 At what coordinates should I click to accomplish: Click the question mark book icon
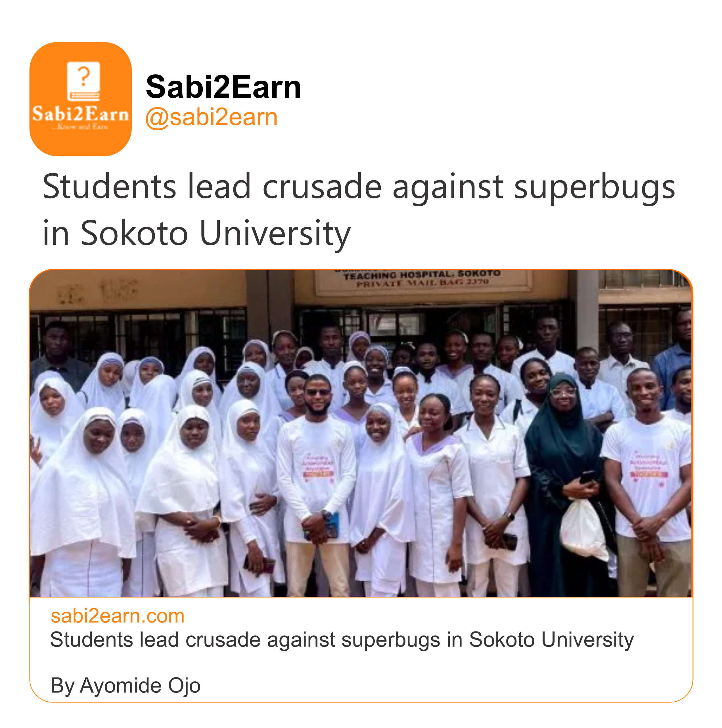pos(83,81)
